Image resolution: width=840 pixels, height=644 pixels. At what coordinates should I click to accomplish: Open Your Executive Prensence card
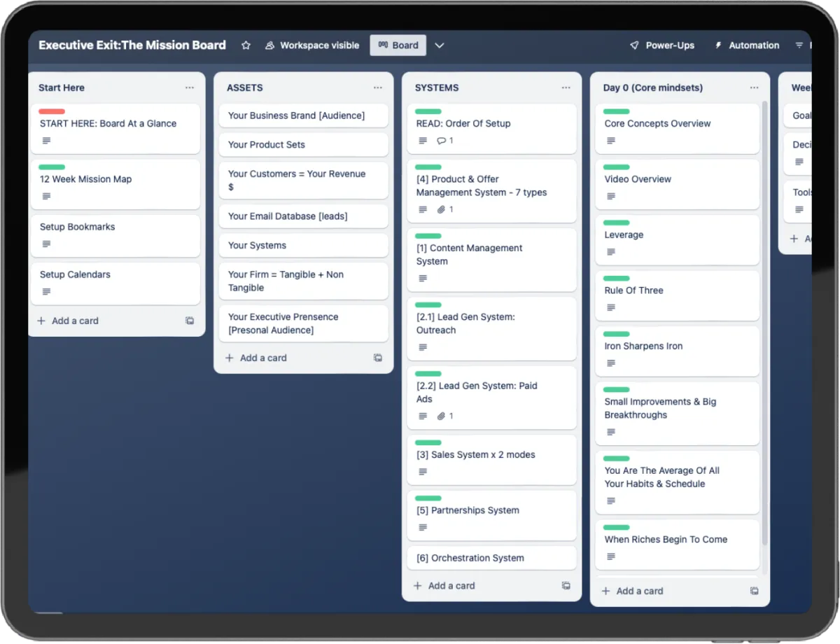pyautogui.click(x=303, y=323)
